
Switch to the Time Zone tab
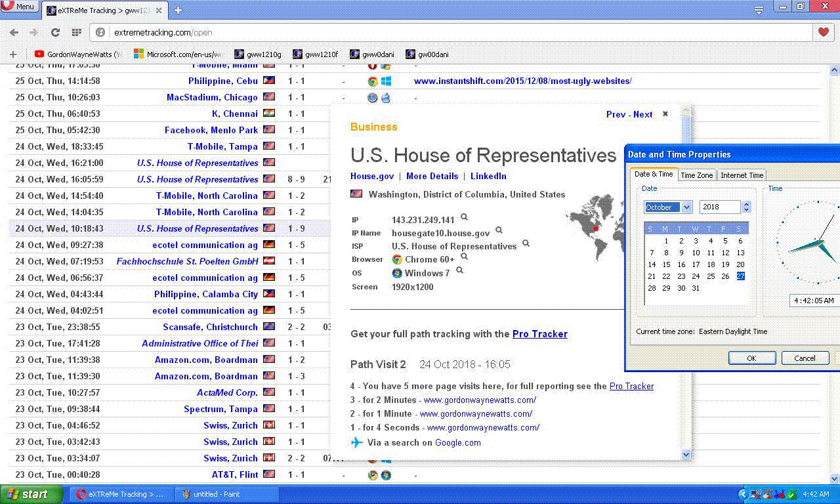696,175
